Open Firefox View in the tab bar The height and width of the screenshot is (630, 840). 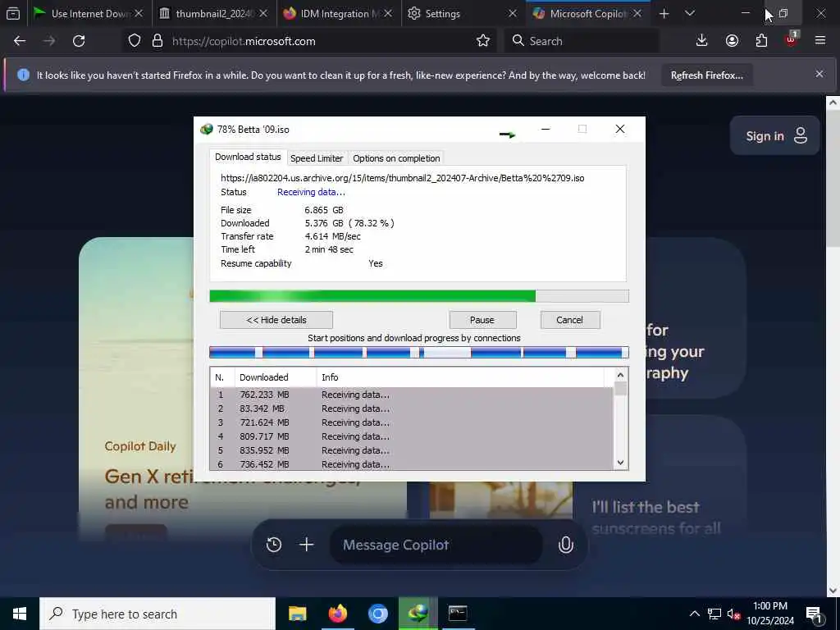[13, 13]
